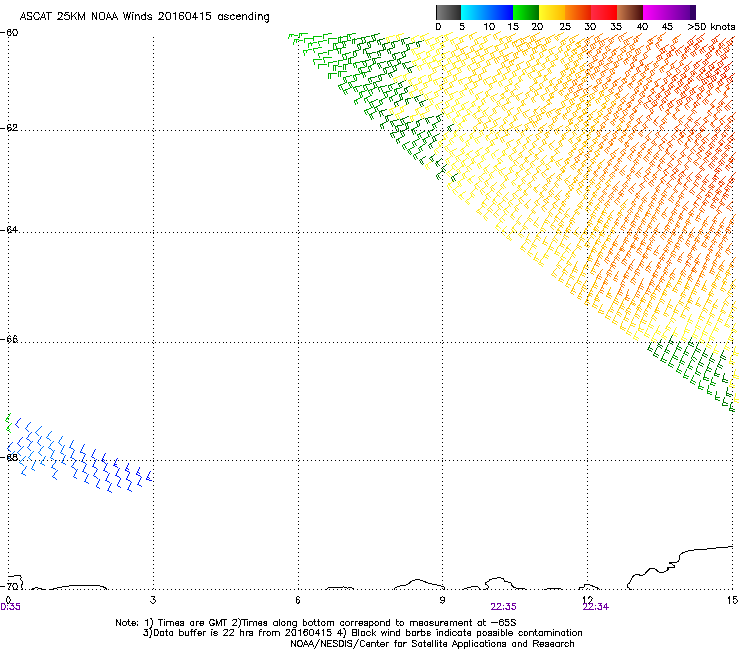The width and height of the screenshot is (740, 650).
Task: Click the '5' label under the color bar
Action: pos(462,27)
